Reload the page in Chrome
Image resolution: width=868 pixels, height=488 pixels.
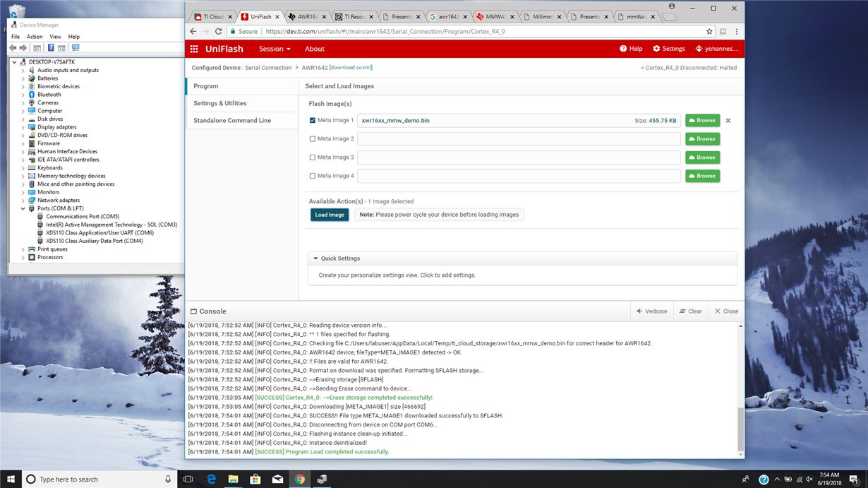point(219,31)
